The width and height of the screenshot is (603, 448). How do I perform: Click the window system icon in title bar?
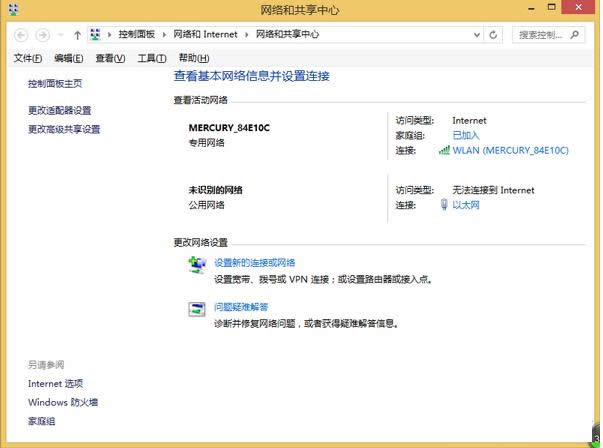click(13, 9)
